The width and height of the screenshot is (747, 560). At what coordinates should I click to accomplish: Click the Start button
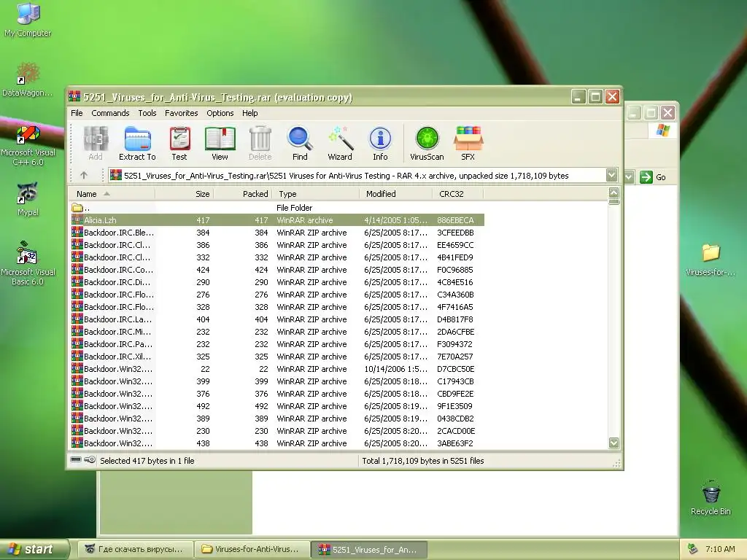34,549
